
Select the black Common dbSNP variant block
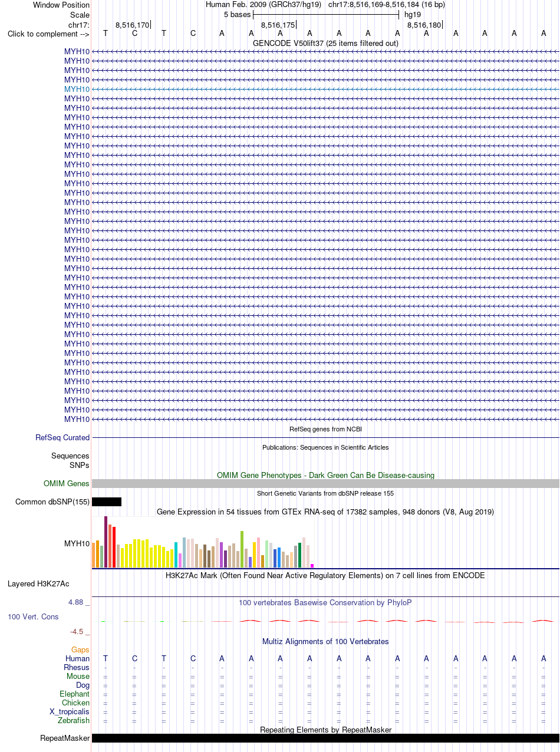click(x=107, y=502)
